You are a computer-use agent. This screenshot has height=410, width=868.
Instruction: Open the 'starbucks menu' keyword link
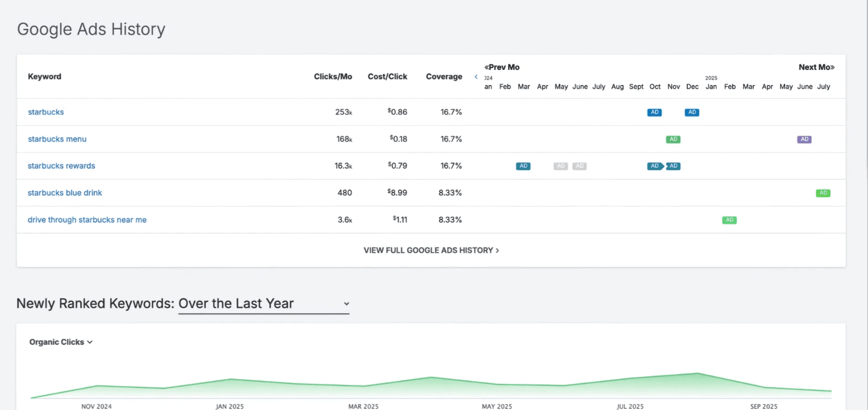(57, 139)
